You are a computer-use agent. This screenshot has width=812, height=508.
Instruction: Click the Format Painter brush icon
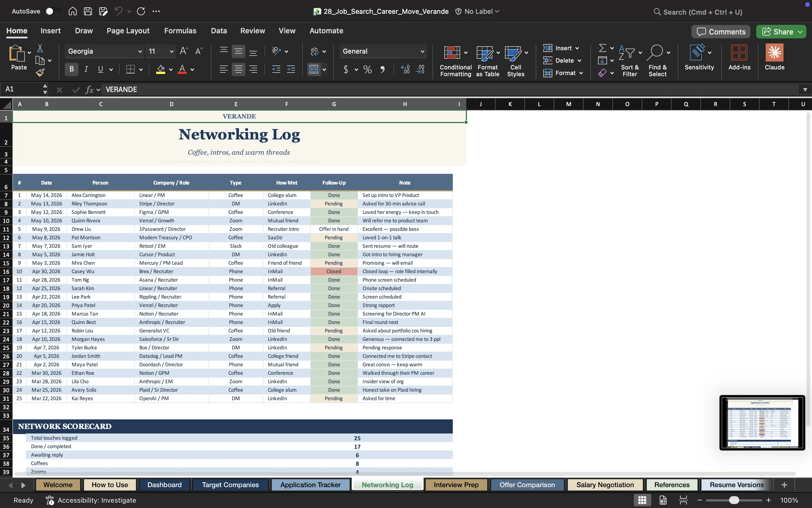(x=40, y=73)
